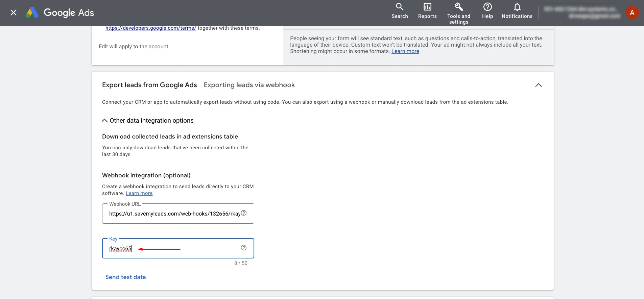
Task: Open the developers.google.com/terms link
Action: (150, 28)
